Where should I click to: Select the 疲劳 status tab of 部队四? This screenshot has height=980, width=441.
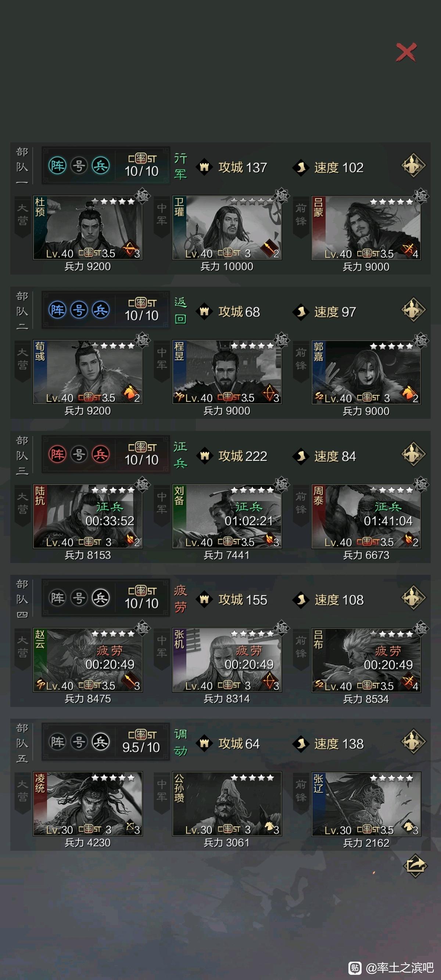180,598
